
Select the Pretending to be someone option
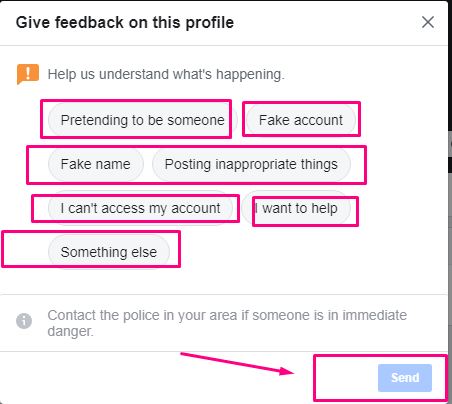[x=143, y=120]
